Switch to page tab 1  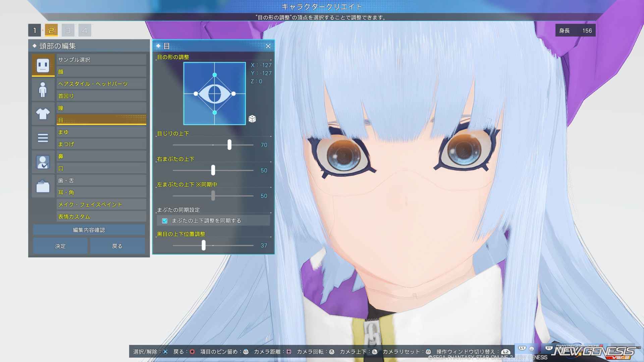(35, 31)
